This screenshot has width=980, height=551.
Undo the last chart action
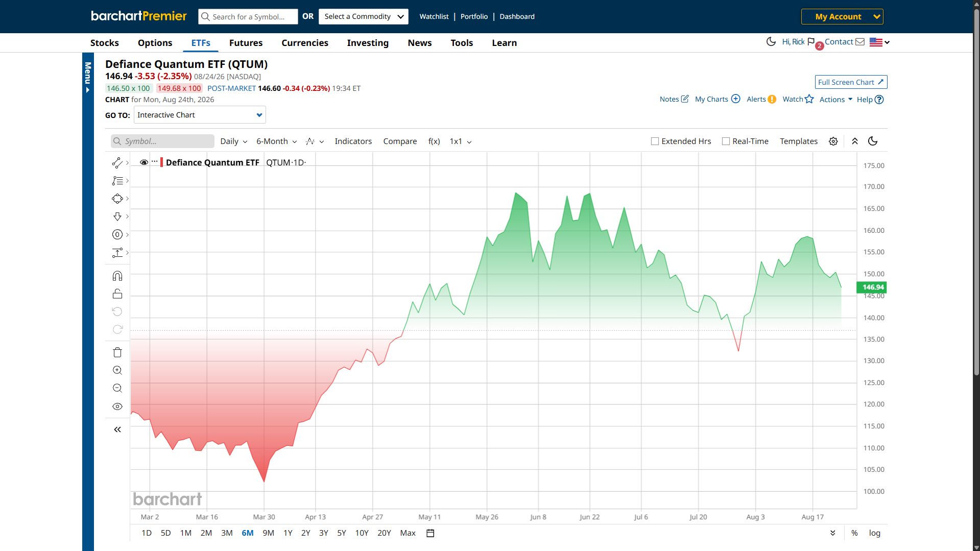[x=117, y=312]
